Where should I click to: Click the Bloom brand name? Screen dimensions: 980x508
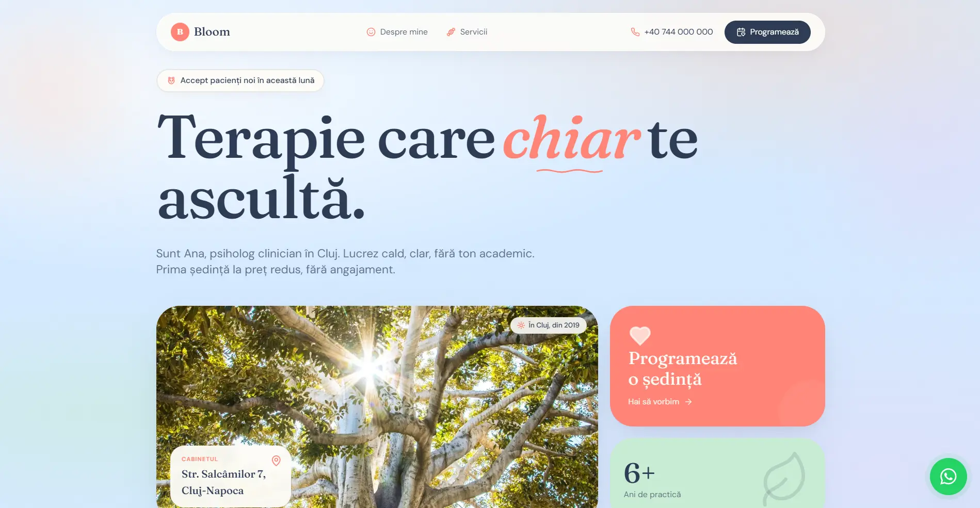(x=212, y=32)
